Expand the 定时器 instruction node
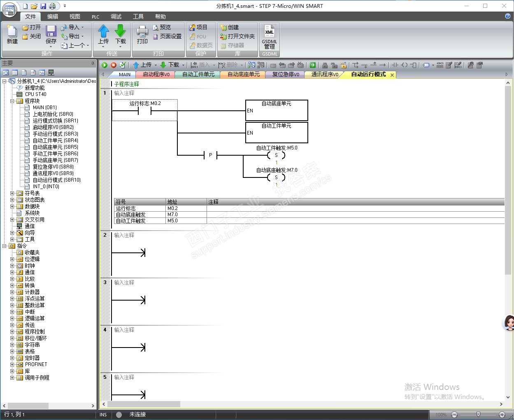The height and width of the screenshot is (420, 514). tap(12, 358)
